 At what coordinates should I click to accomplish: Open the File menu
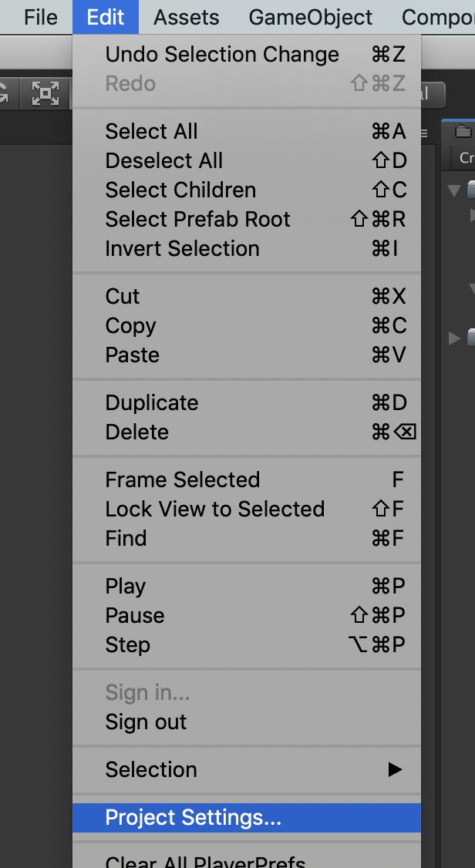point(41,17)
